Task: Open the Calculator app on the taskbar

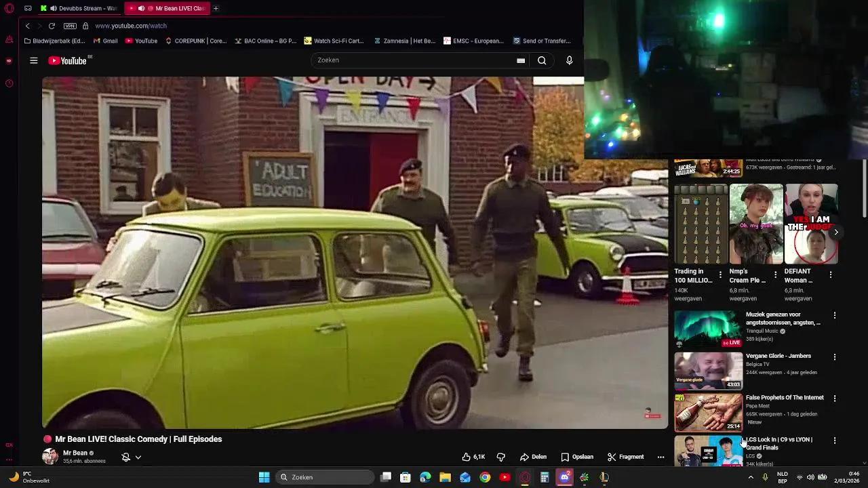Action: [545, 477]
